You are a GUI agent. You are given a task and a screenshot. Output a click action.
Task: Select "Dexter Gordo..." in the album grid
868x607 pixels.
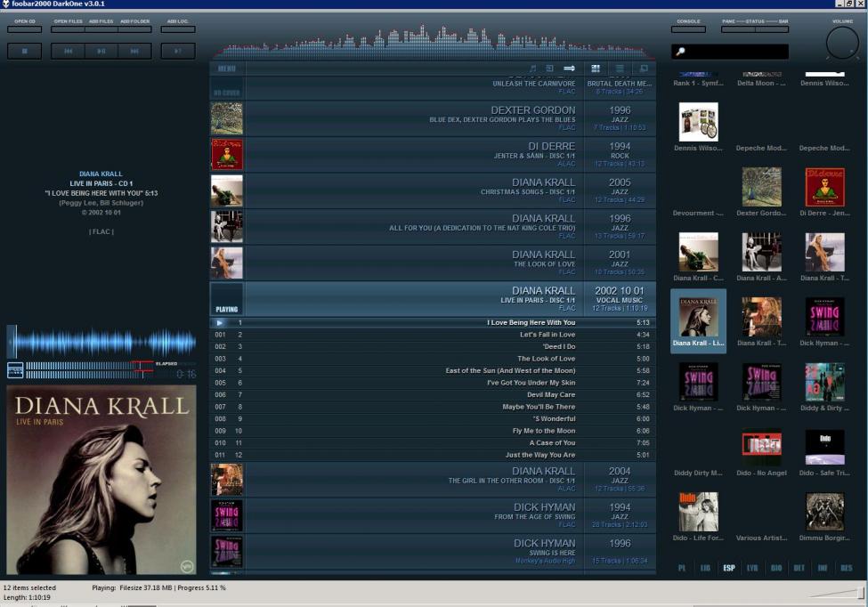click(761, 191)
